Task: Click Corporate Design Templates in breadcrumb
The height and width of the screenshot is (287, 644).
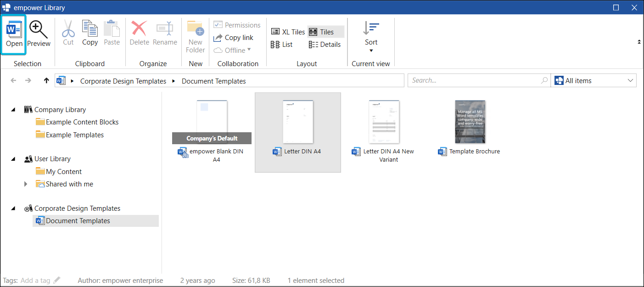Action: [x=123, y=81]
